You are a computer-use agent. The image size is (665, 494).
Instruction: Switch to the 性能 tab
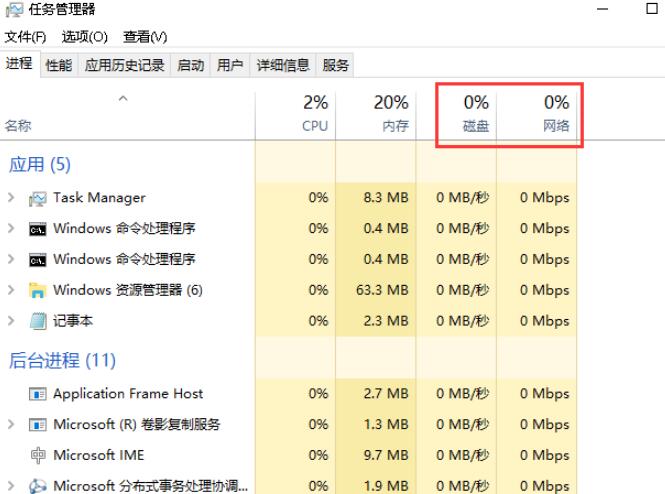(59, 65)
